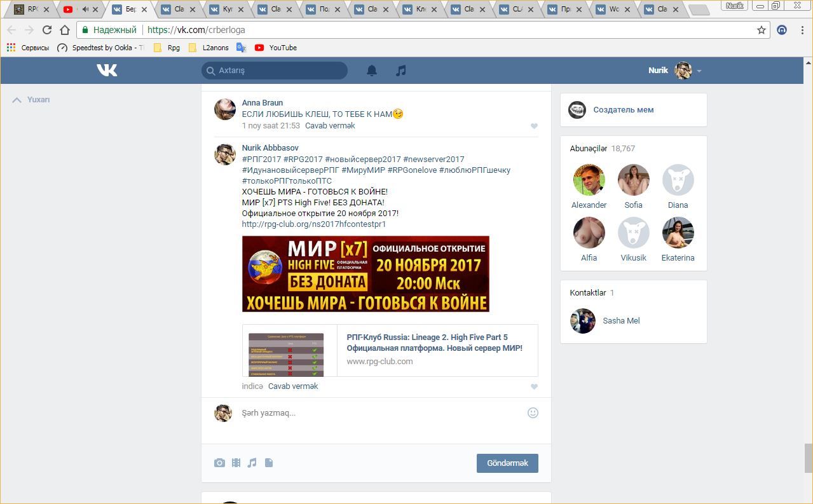
Task: Open РПГ-Клуб Russia link preview title
Action: tap(434, 343)
